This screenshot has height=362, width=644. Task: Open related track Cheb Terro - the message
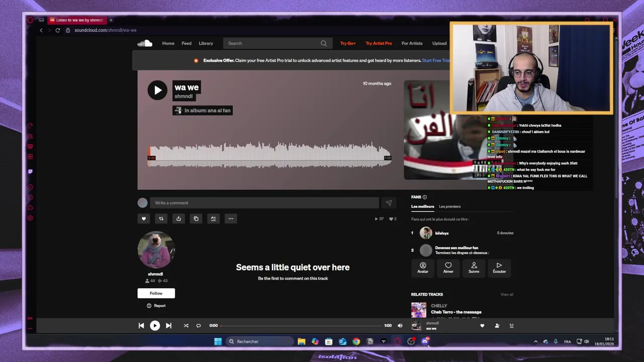(x=456, y=312)
